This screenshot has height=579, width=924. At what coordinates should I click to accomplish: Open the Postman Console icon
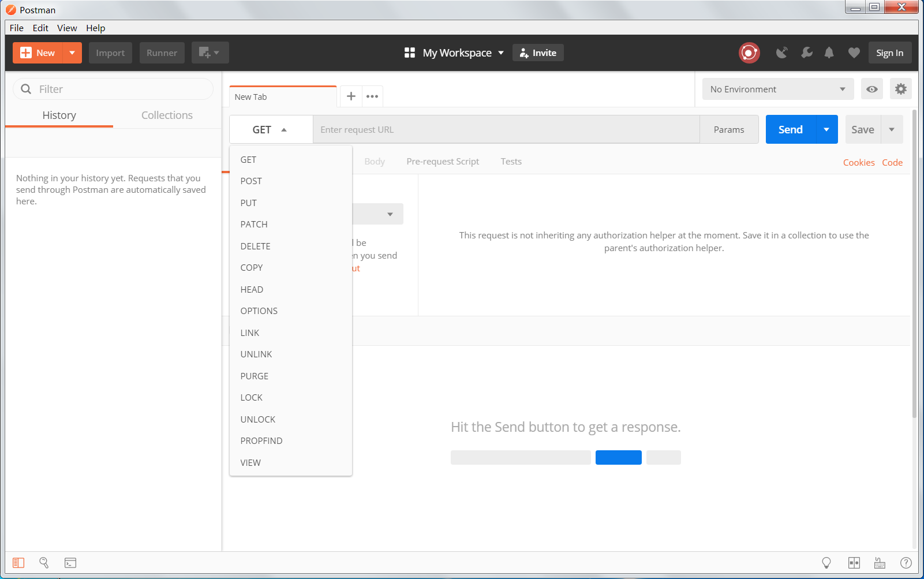(x=70, y=563)
